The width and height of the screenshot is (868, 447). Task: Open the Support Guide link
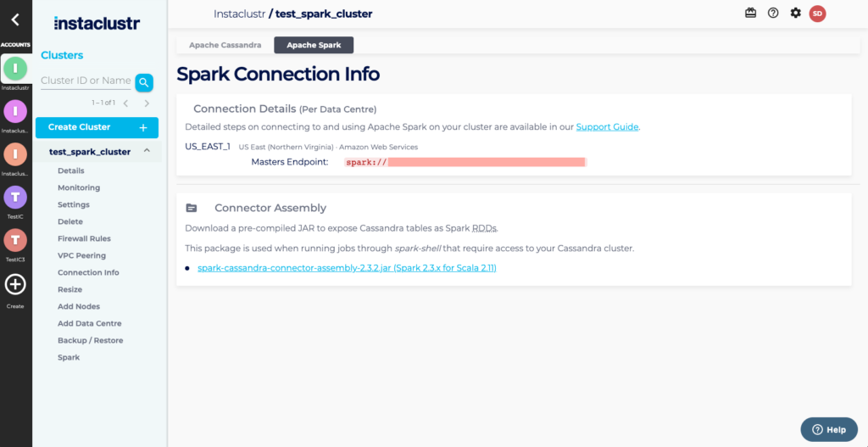pyautogui.click(x=607, y=127)
